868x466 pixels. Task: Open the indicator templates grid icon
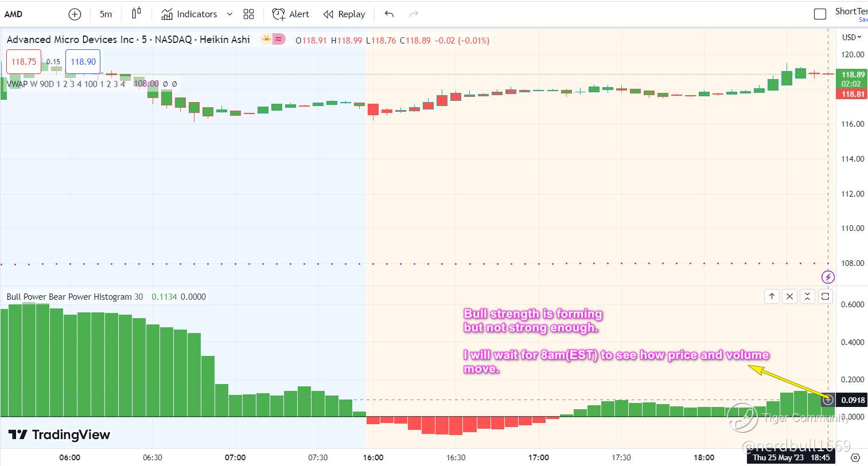tap(248, 14)
